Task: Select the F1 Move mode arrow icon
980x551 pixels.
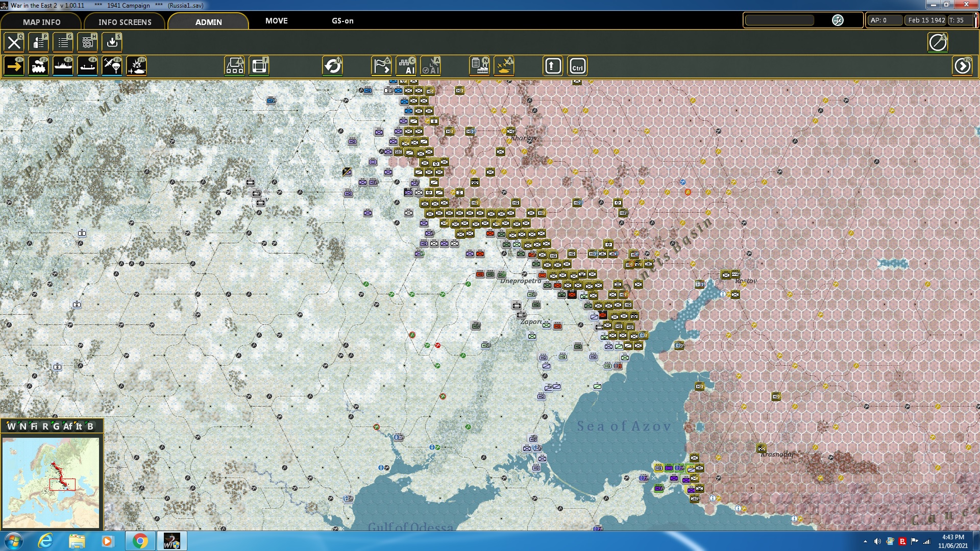Action: click(x=14, y=65)
